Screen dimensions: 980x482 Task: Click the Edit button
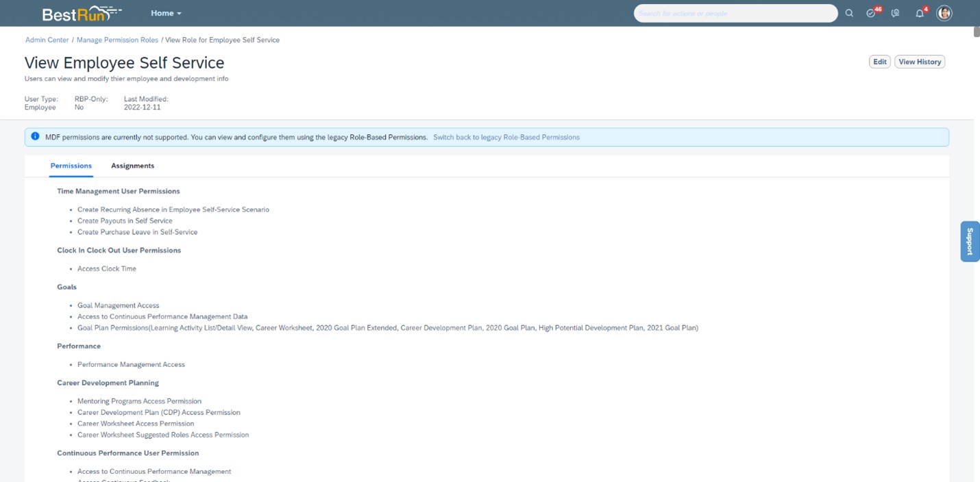[x=880, y=62]
